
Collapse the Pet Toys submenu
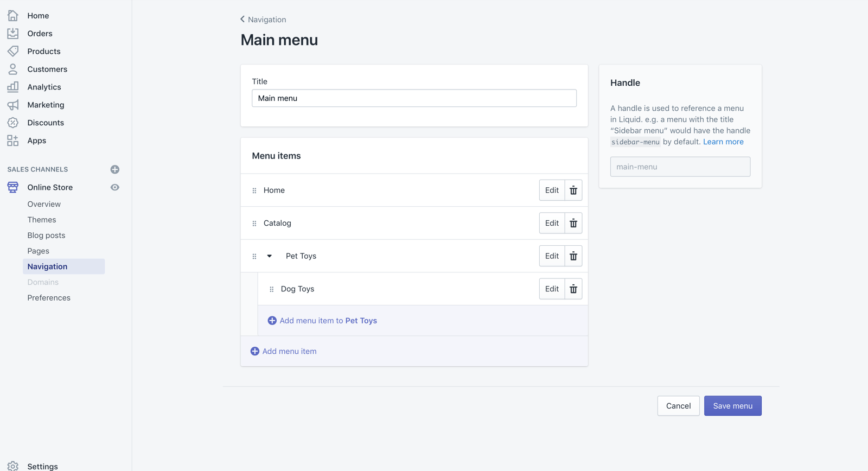pos(270,256)
